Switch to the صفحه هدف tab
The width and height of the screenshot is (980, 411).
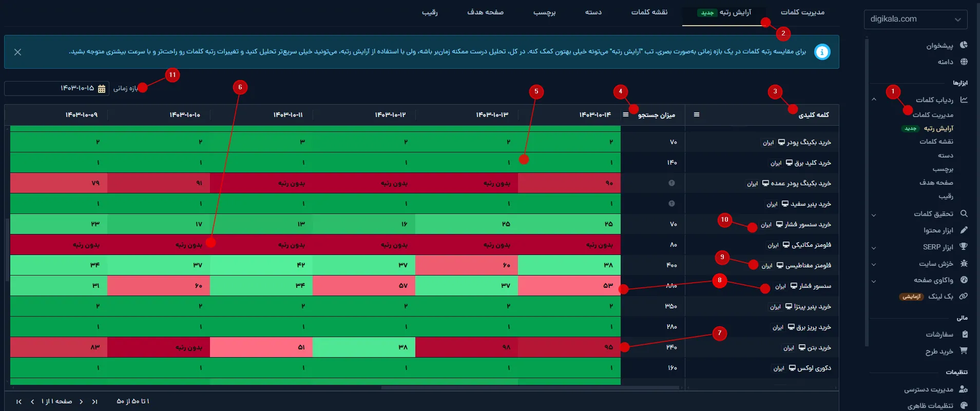(485, 12)
